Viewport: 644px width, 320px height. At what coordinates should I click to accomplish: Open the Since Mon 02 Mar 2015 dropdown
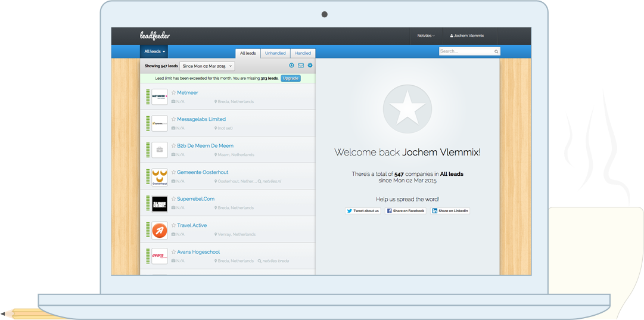pos(207,66)
